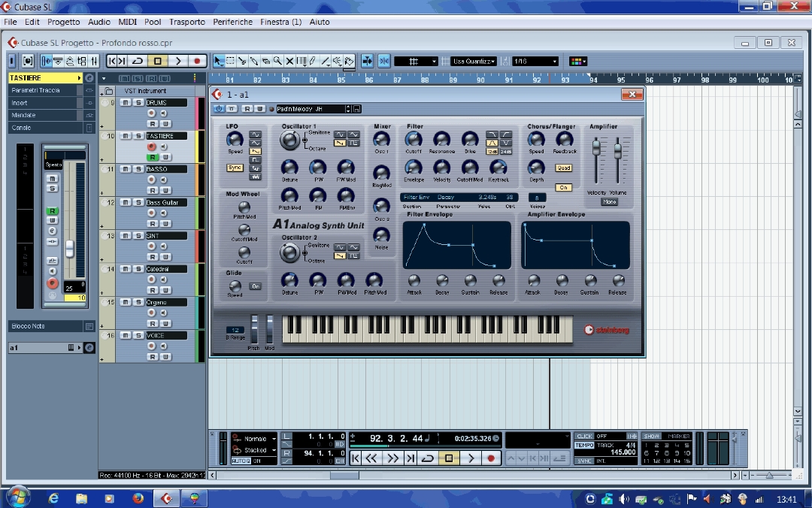The image size is (812, 508).
Task: Open the Periferiche menu
Action: [x=232, y=22]
